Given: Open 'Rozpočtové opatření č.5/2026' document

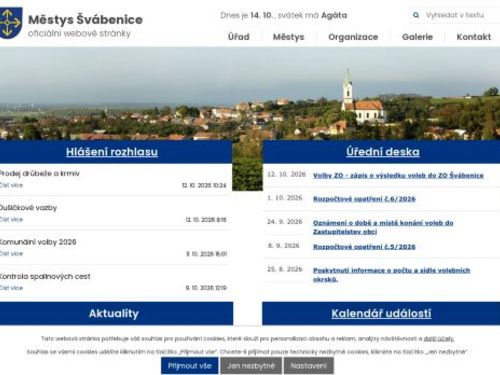Looking at the screenshot, I should tap(364, 247).
